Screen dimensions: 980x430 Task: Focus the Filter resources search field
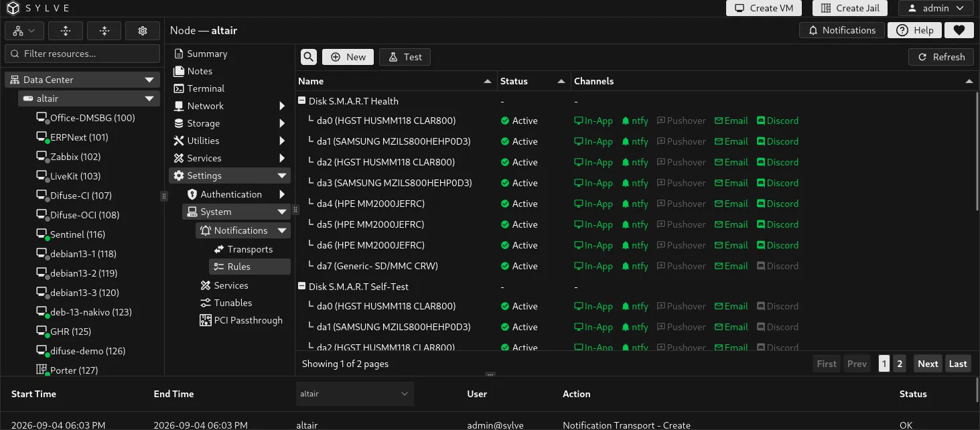82,54
